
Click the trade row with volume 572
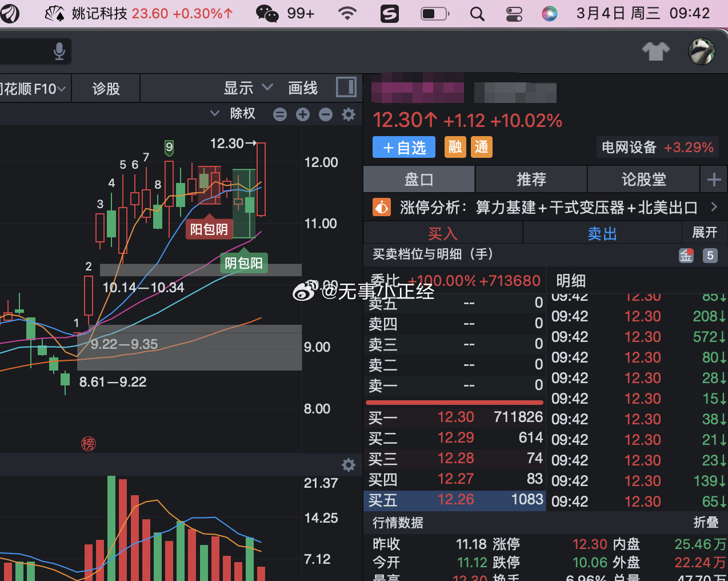[639, 337]
